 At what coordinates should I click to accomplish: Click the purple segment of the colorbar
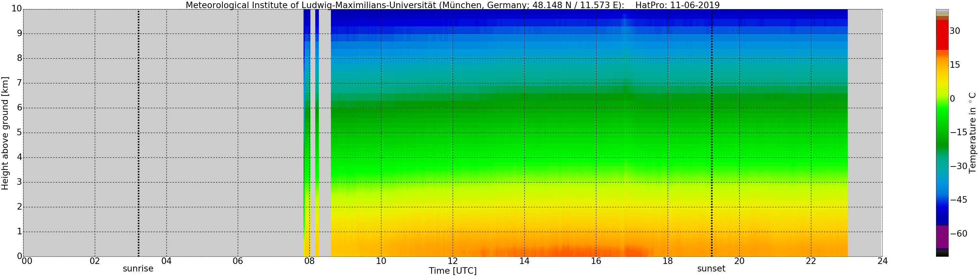(942, 237)
